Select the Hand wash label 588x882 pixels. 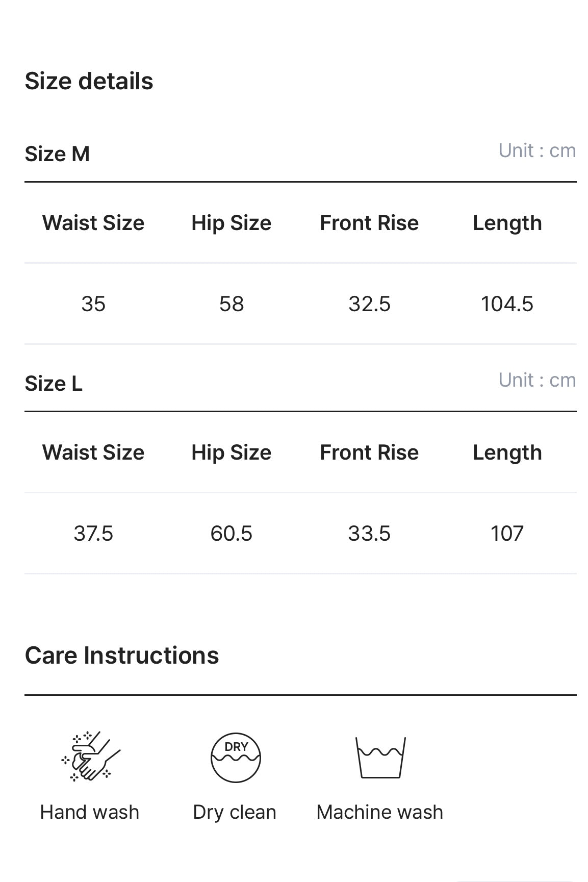[x=90, y=812]
